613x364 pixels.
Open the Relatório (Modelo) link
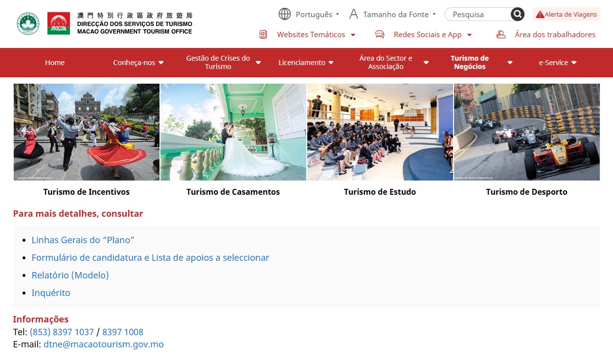(70, 275)
